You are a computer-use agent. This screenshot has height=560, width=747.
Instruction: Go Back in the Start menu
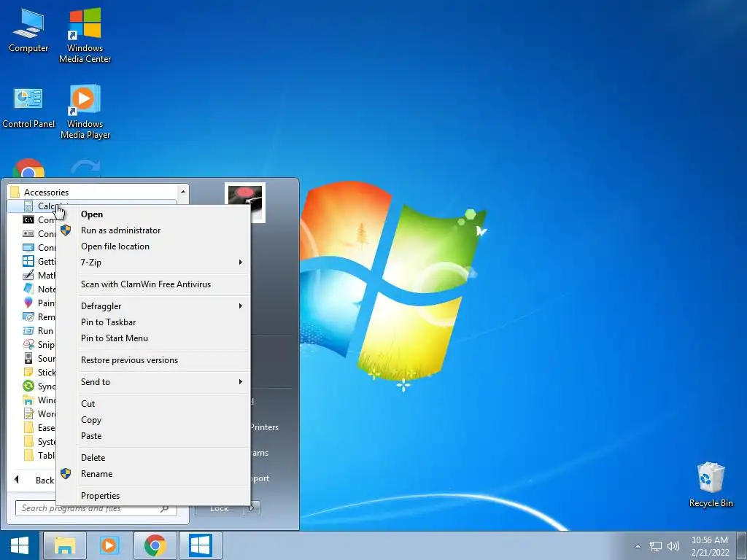tap(34, 480)
